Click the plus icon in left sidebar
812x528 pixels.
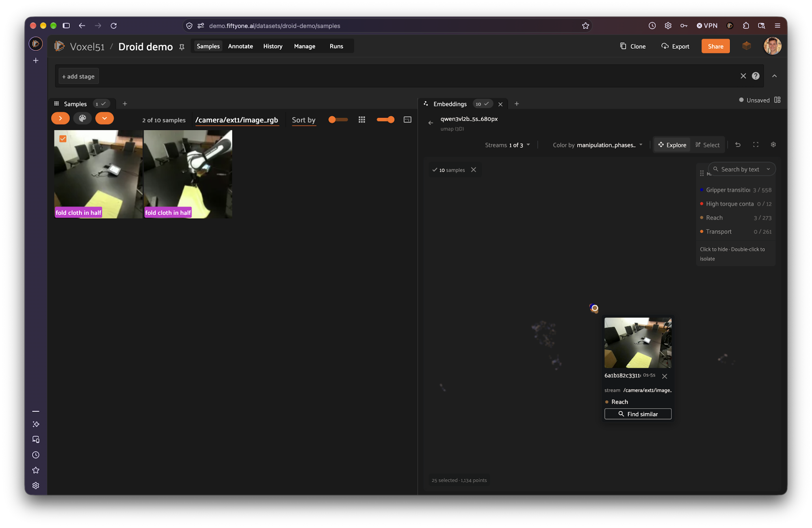pyautogui.click(x=36, y=61)
